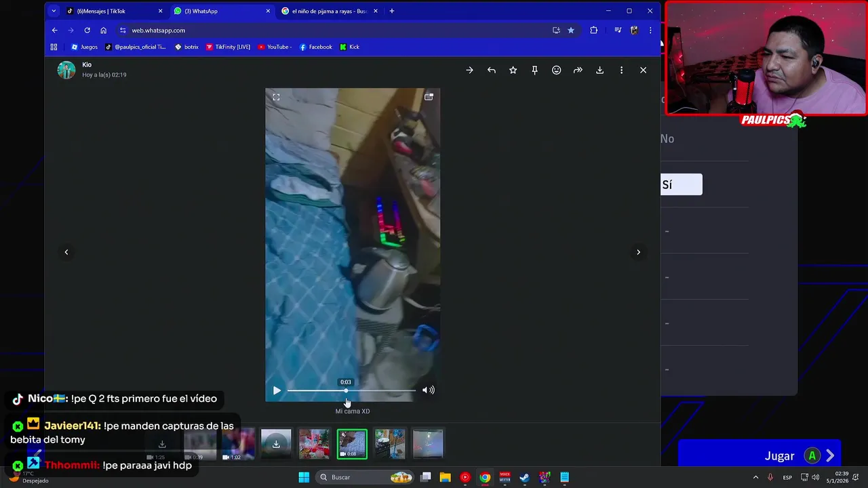Download the undownloaded grey thumbnail media
The width and height of the screenshot is (868, 488).
click(276, 445)
